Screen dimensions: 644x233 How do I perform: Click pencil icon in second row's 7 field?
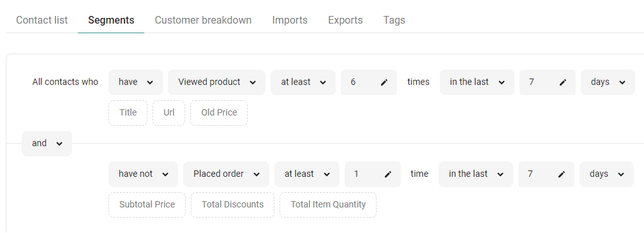(x=562, y=174)
